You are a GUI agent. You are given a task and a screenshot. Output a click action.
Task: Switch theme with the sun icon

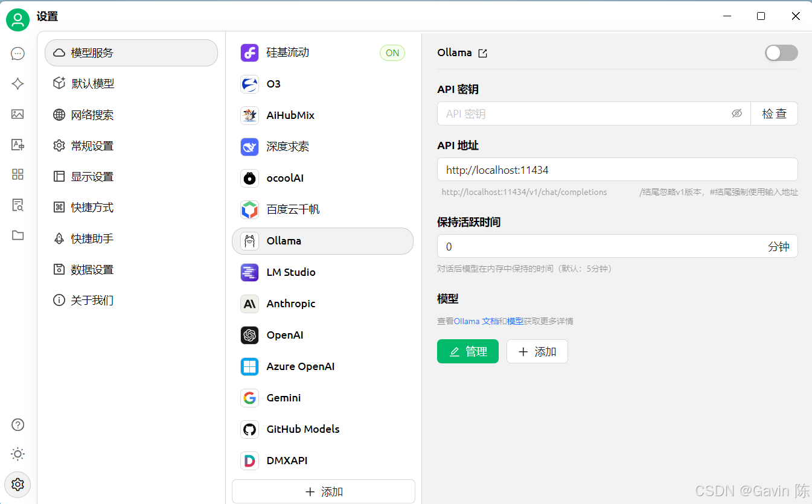tap(18, 454)
